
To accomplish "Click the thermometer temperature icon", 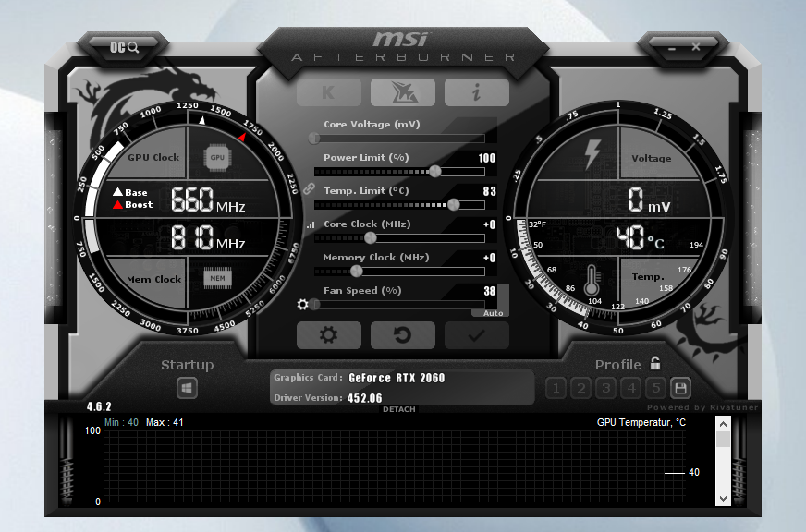I will [592, 281].
